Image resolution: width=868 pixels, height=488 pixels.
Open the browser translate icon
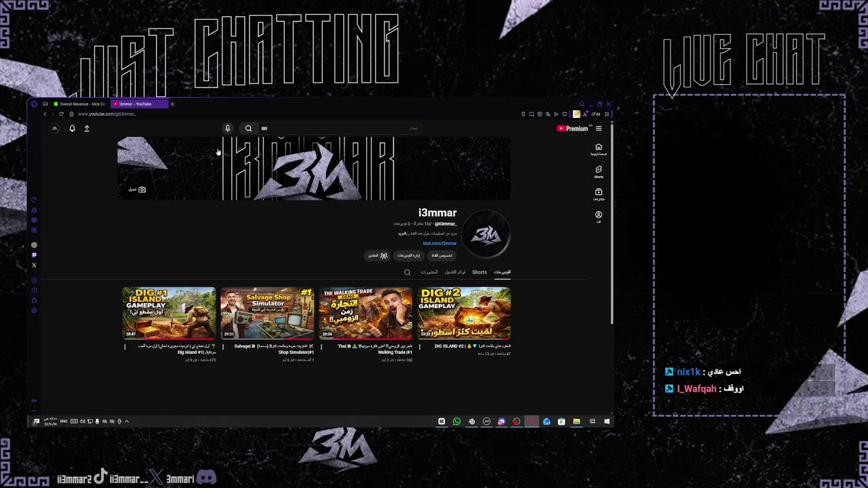pyautogui.click(x=548, y=114)
